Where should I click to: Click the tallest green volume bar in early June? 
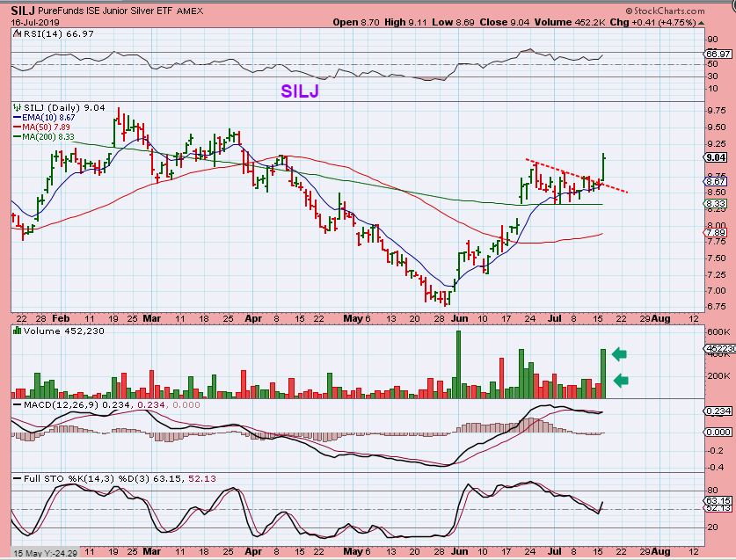pyautogui.click(x=459, y=365)
